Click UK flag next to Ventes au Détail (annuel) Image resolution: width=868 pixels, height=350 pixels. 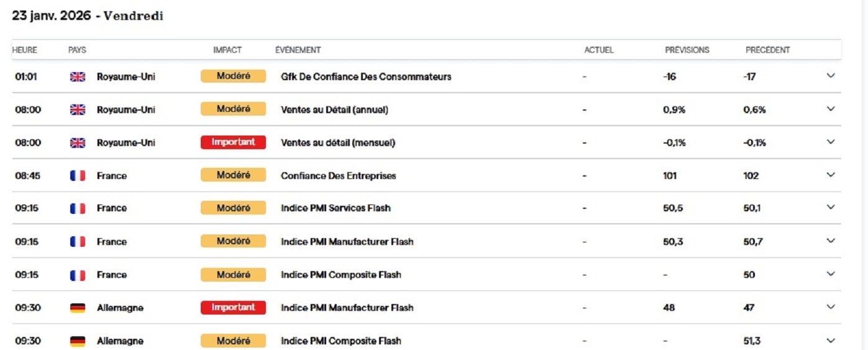[77, 109]
